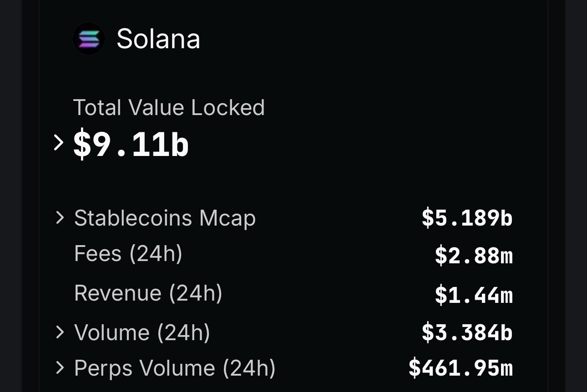Viewport: 587px width, 392px height.
Task: Select the $461.95m perps volume value
Action: point(460,368)
